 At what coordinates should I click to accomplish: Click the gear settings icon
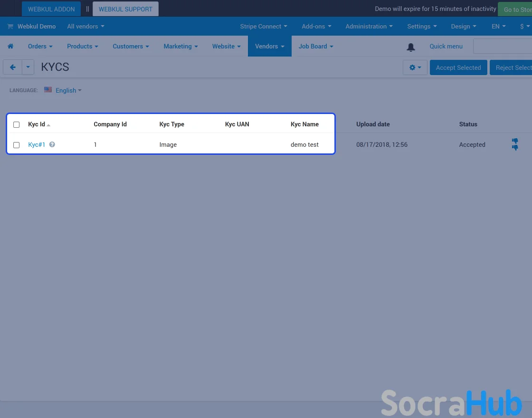(415, 67)
